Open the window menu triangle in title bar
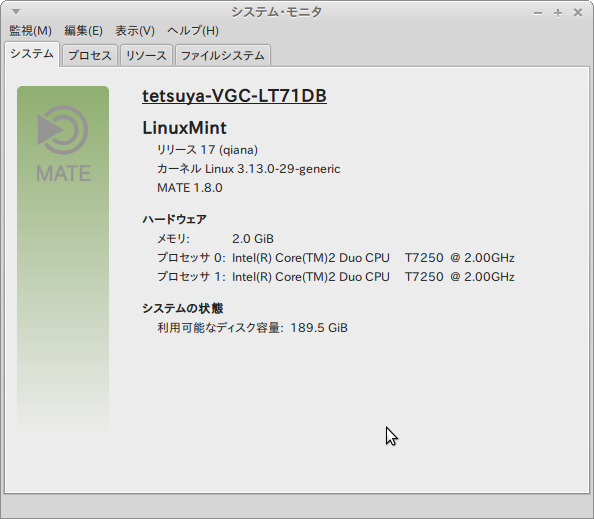Screen dimensions: 594x519 16,12
